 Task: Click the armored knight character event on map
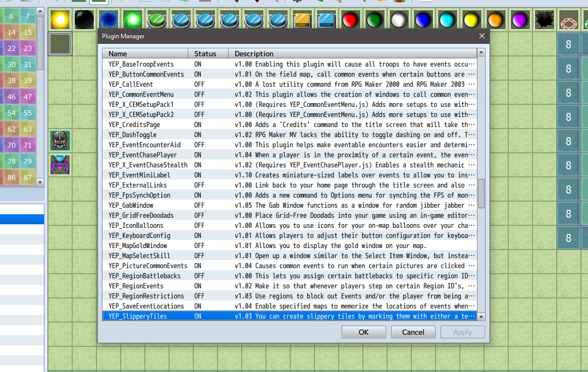(60, 141)
